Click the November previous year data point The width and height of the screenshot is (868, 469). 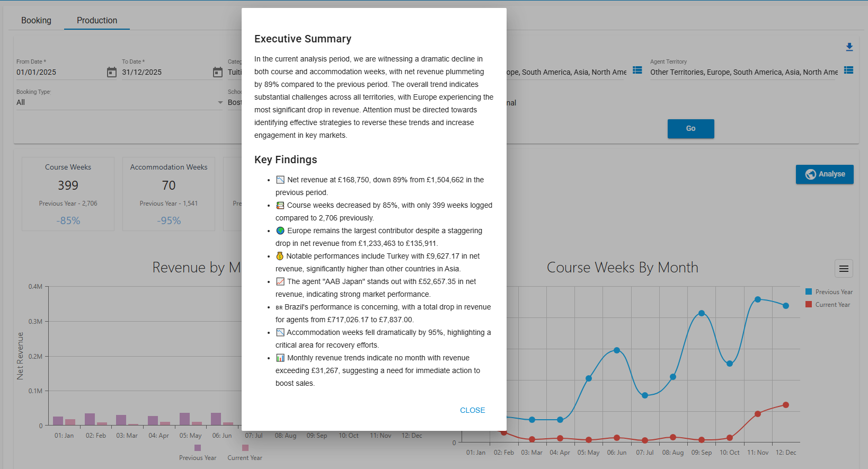click(758, 299)
